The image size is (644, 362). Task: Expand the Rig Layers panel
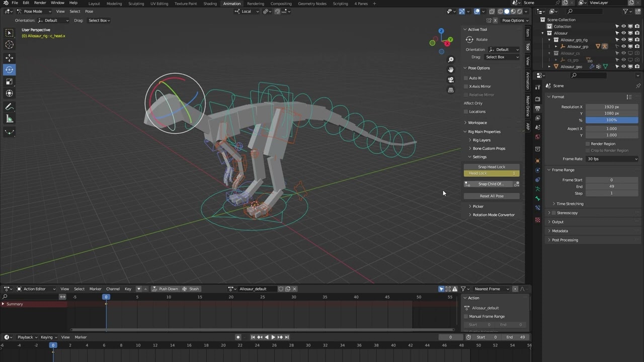[x=481, y=140]
